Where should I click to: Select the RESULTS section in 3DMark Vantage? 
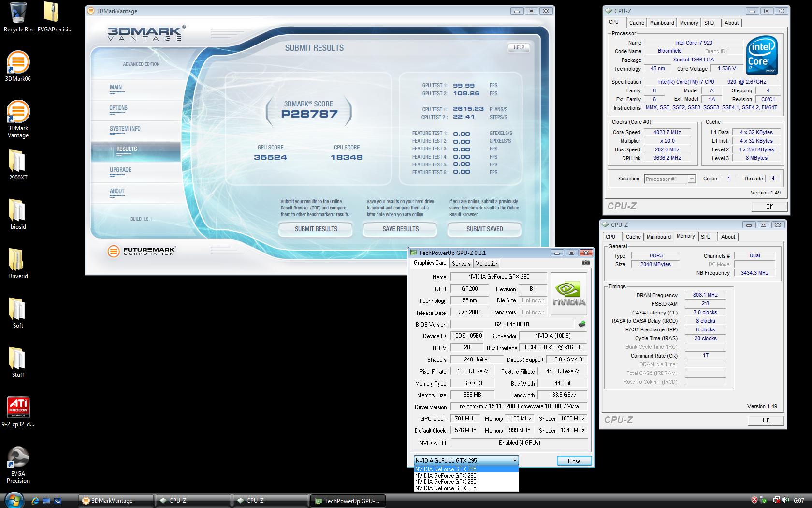pos(136,152)
